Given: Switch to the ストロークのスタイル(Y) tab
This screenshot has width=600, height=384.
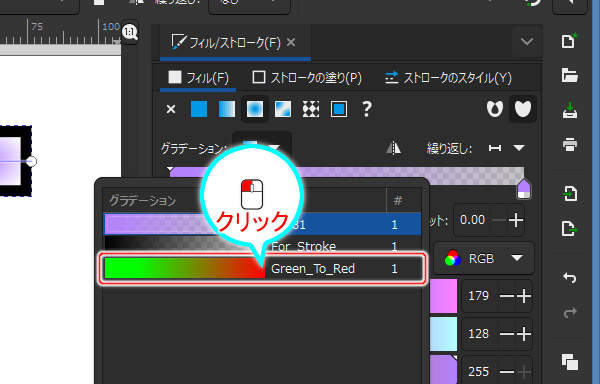Looking at the screenshot, I should tap(448, 78).
